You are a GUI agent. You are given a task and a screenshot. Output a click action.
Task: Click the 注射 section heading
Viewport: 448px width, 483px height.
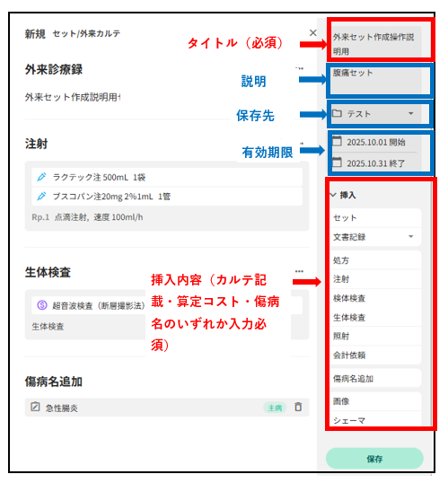[x=36, y=144]
